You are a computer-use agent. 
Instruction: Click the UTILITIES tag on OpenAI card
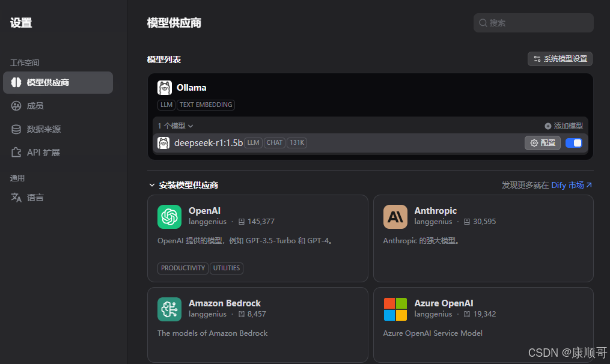[227, 268]
